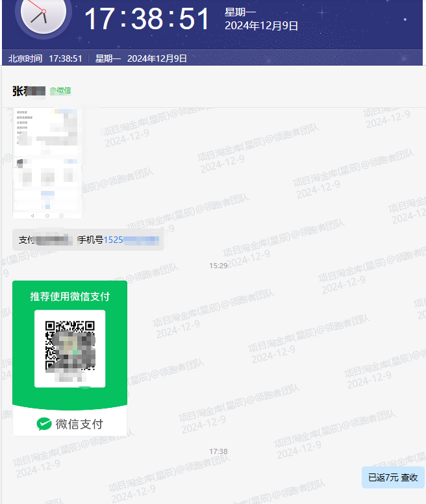Viewport: 426px width, 504px height.
Task: Open the blurred phone screenshot thumbnail
Action: click(47, 164)
